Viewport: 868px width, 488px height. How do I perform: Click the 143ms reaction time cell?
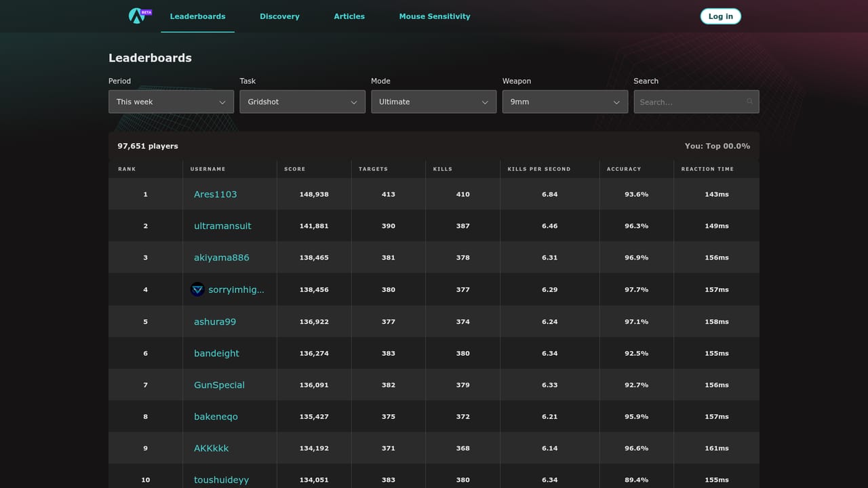click(717, 195)
